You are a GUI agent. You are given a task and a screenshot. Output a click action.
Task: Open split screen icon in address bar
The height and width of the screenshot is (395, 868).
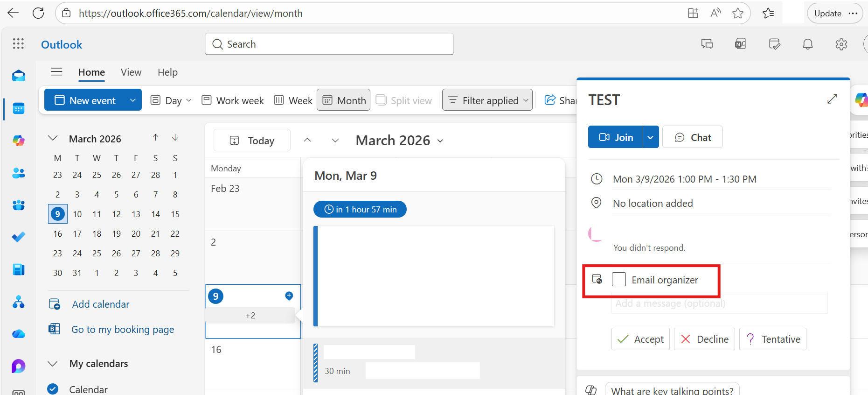pyautogui.click(x=693, y=13)
